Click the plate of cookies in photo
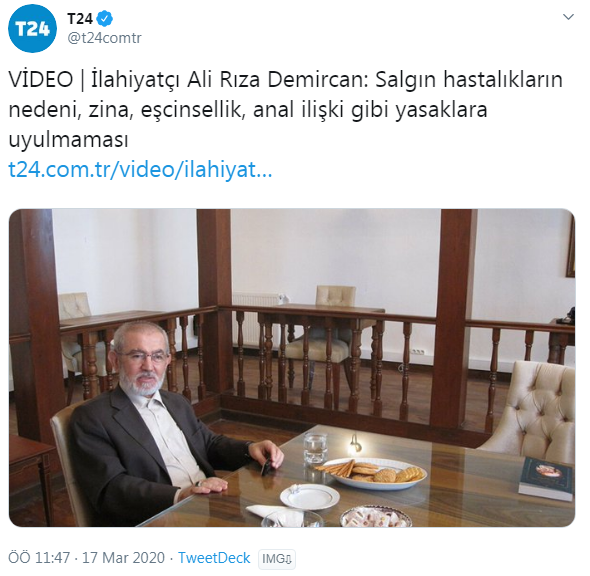The width and height of the screenshot is (590, 576). (373, 473)
